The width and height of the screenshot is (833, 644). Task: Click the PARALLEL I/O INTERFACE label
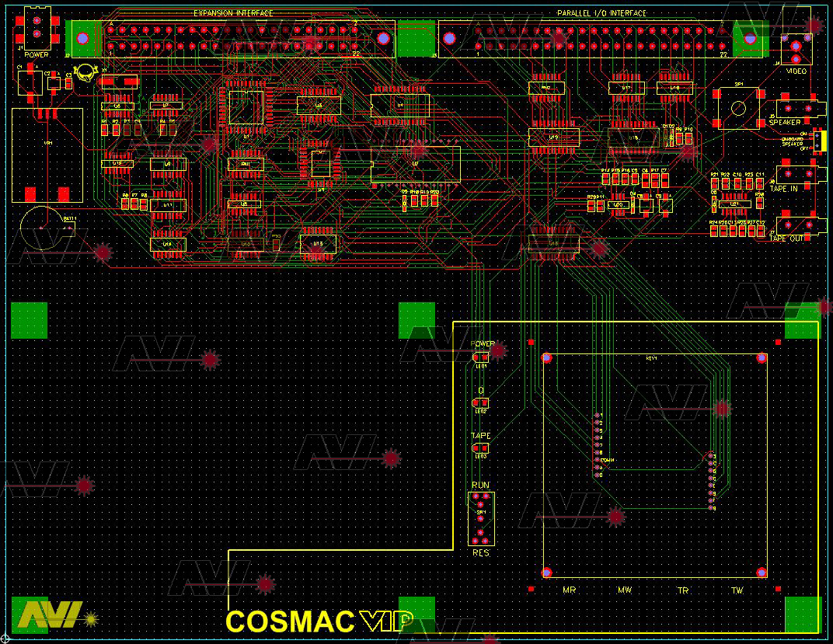click(x=601, y=13)
